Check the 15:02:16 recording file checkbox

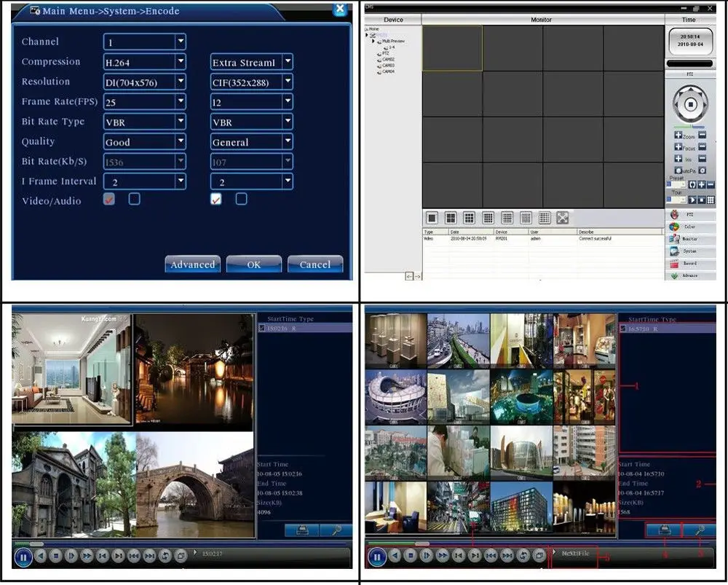pyautogui.click(x=262, y=329)
